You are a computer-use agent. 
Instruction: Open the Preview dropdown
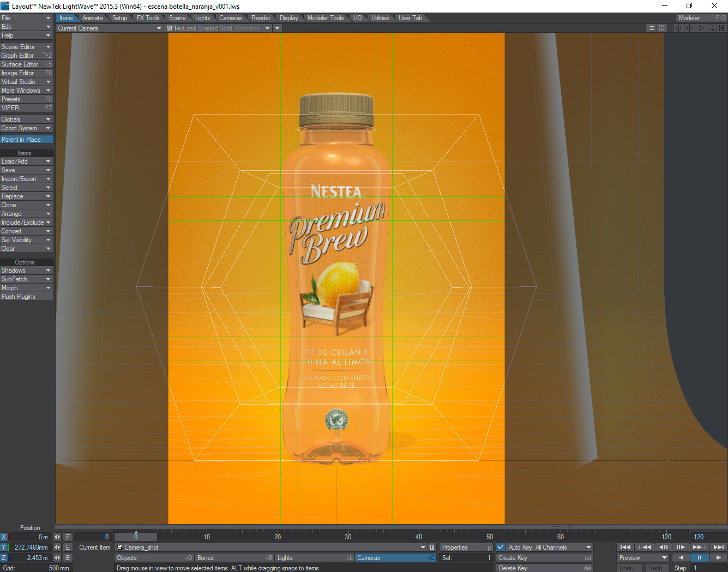643,558
